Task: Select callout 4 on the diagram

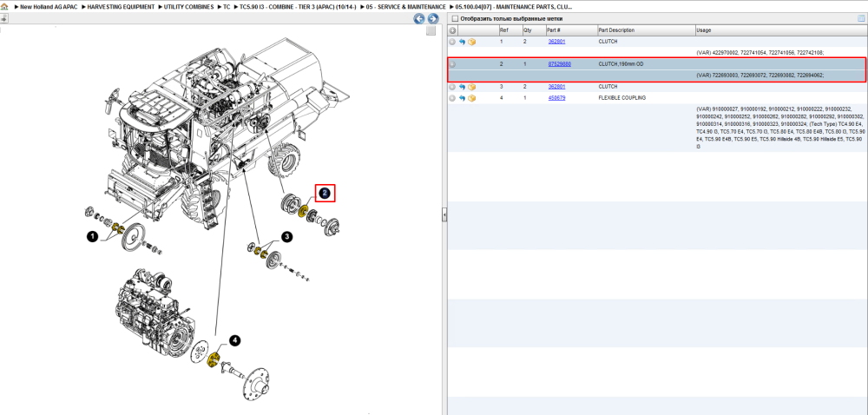Action: click(x=235, y=341)
